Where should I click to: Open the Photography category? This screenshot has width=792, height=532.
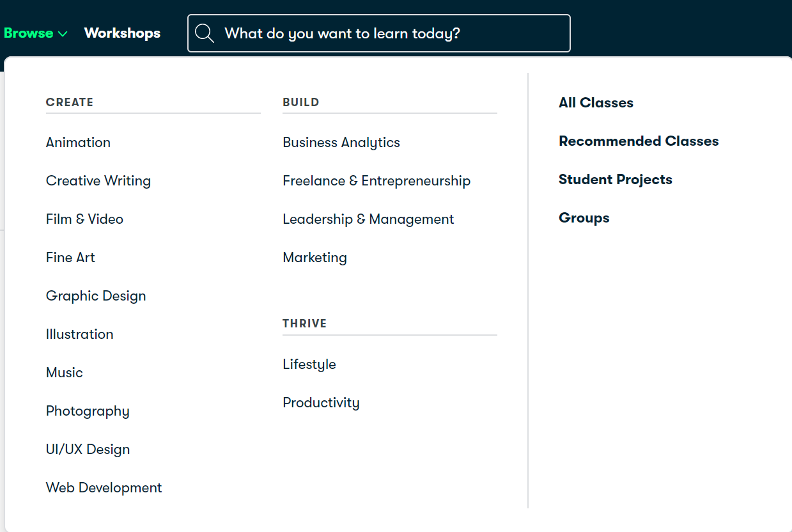tap(88, 411)
